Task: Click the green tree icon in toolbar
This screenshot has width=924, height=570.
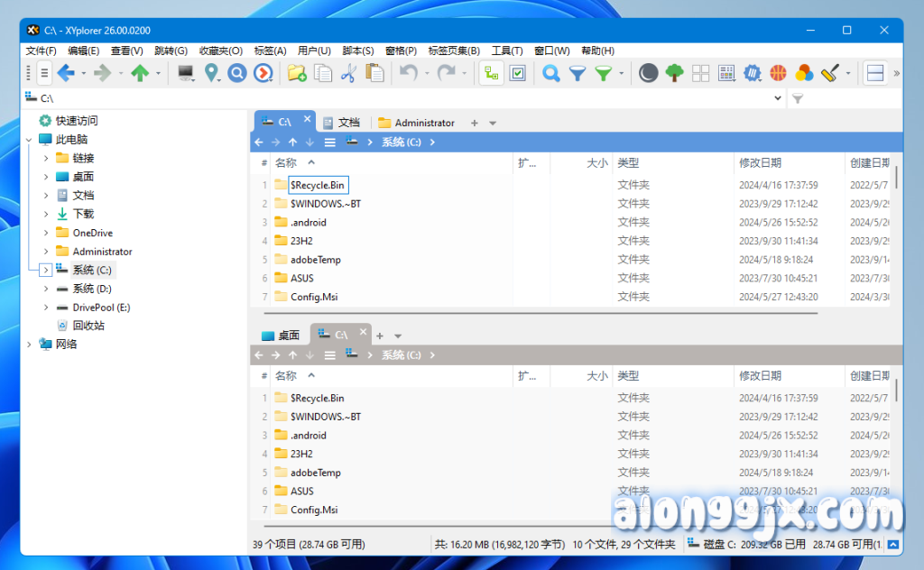Action: pos(674,73)
